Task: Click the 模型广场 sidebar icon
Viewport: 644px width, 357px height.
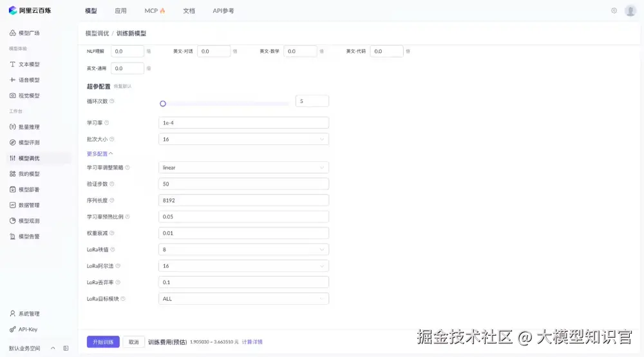Action: point(13,33)
